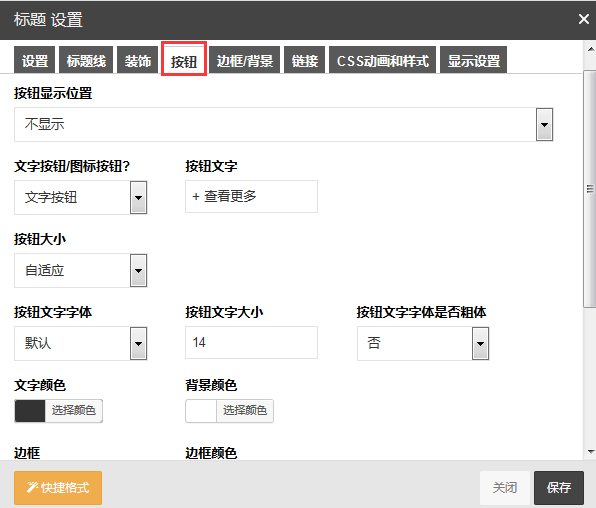Screen dimensions: 596x508
Task: Open the 是否粗体 dropdown showing 否
Action: [x=423, y=343]
